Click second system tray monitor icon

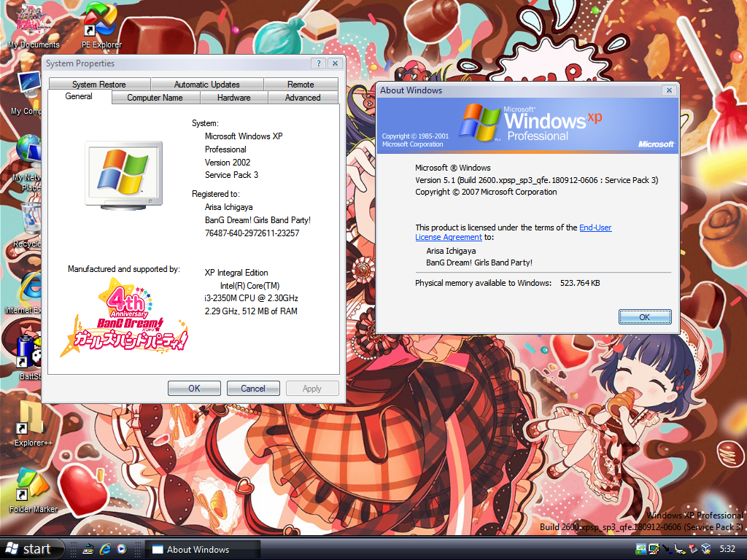coord(654,550)
